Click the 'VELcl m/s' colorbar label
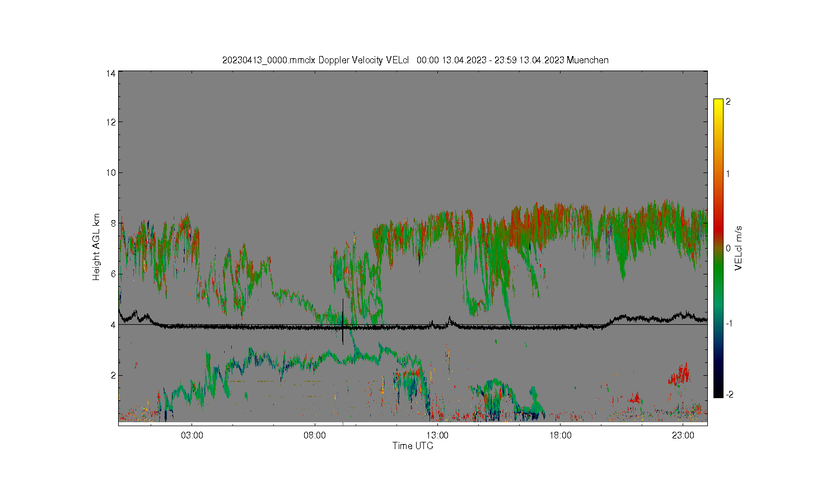Screen dimensions: 840x504 [739, 248]
